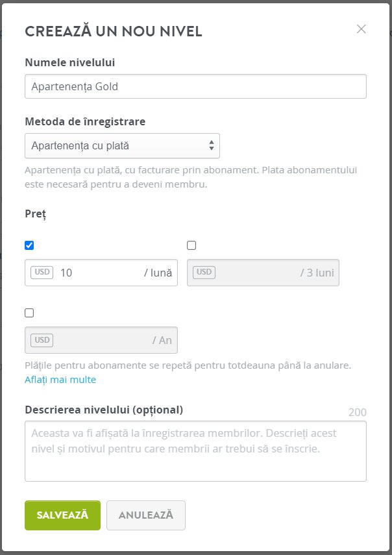This screenshot has height=555, width=392.
Task: Click the disabled 3 luni price field
Action: 263,273
